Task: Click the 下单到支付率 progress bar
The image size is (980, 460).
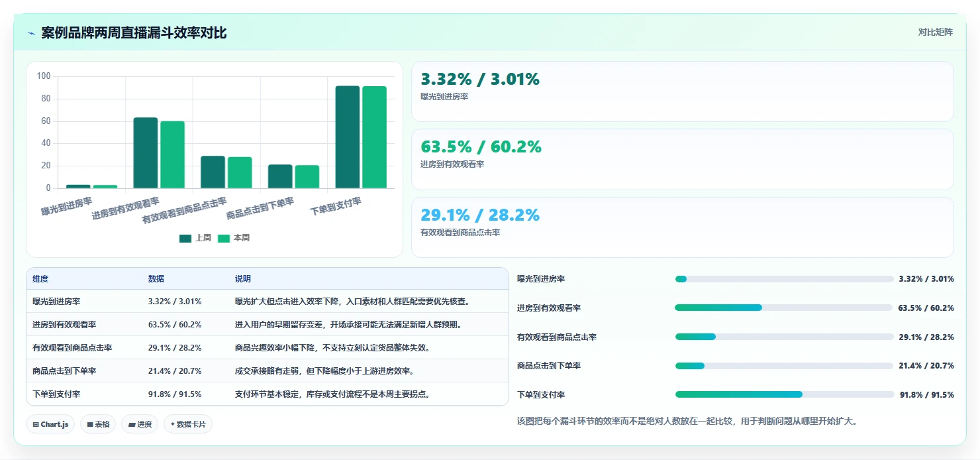Action: (784, 394)
